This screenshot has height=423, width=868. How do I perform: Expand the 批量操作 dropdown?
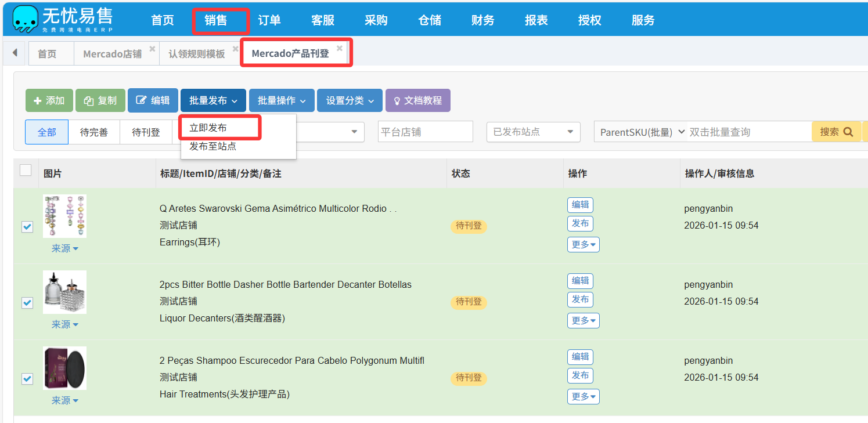[282, 100]
